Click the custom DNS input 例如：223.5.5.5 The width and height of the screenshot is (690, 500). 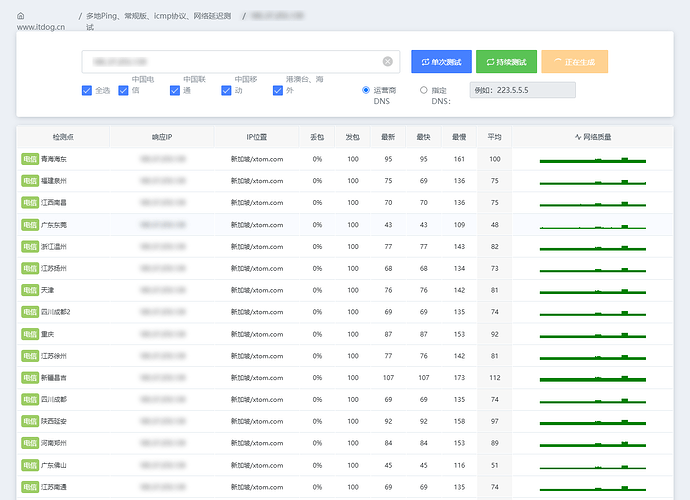(x=522, y=90)
